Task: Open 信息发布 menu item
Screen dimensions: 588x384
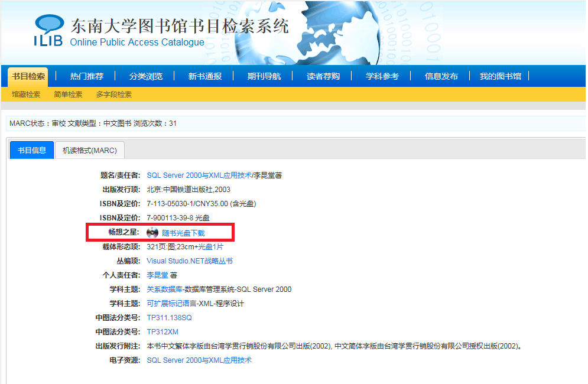Action: [441, 76]
